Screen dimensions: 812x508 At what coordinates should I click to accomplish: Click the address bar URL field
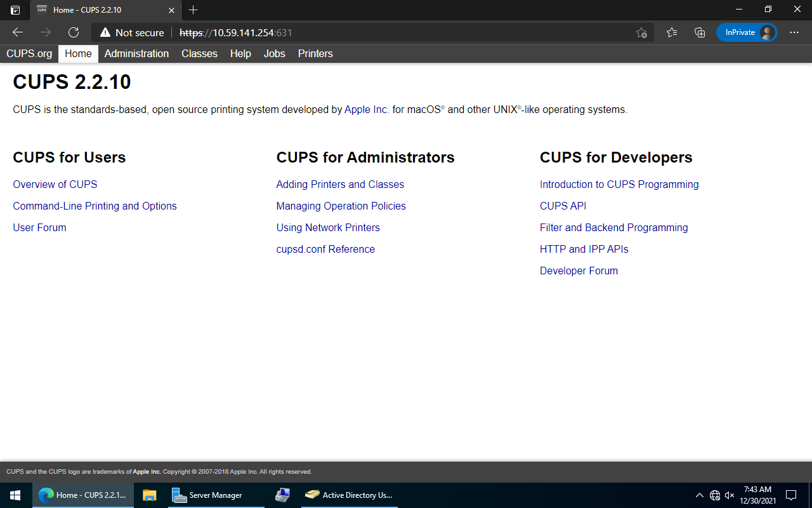click(x=381, y=32)
